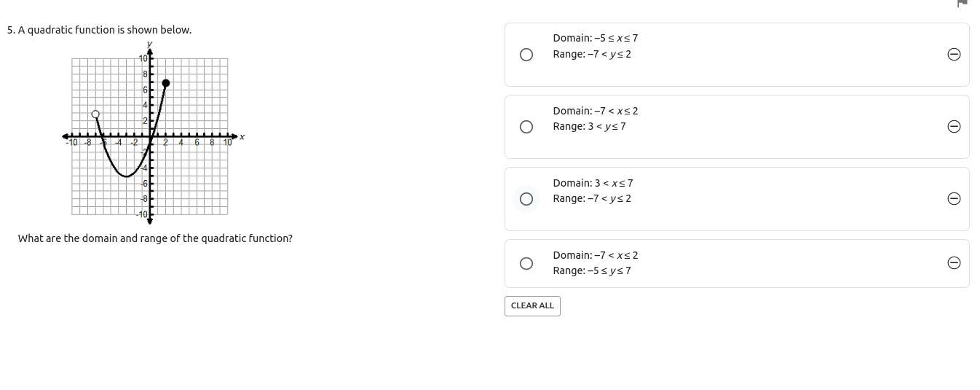Click the text "Domain: 3 < x ≤ 7"
Viewport: 980px width, 390px height.
point(593,183)
